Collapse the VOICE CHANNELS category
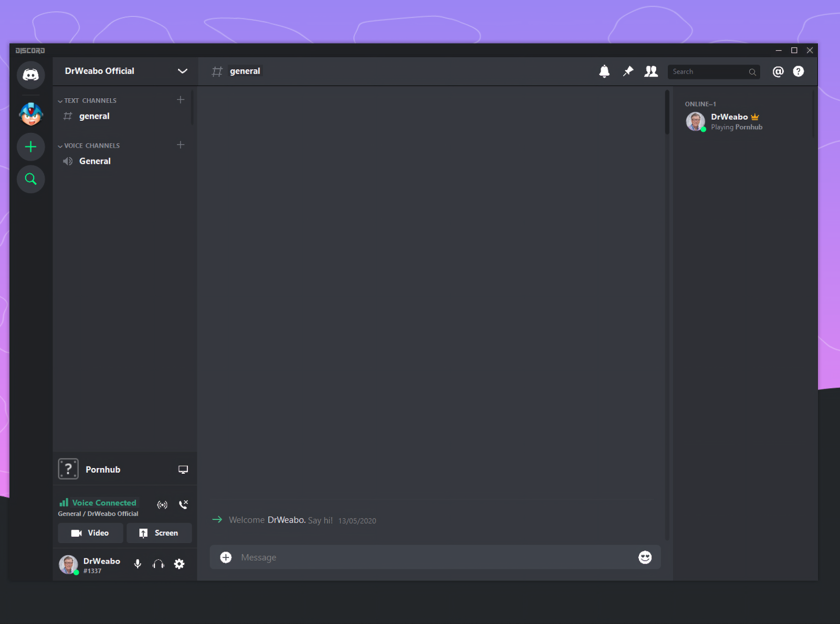This screenshot has width=840, height=624. 89,145
